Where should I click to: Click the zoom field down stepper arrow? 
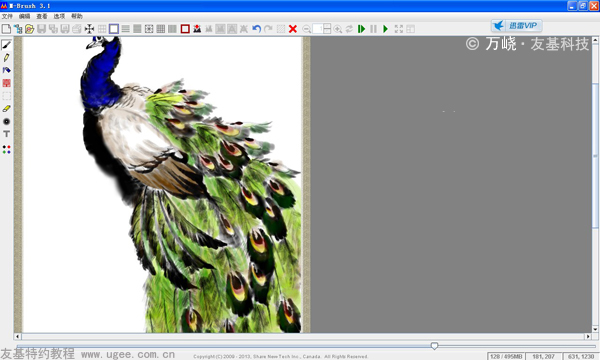327,31
